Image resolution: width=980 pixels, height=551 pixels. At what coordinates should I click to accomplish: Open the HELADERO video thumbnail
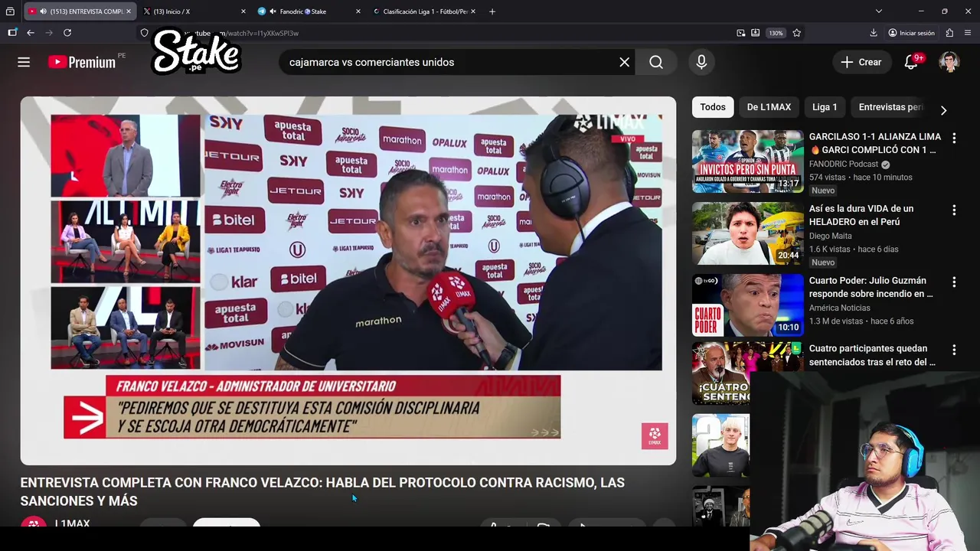click(748, 233)
